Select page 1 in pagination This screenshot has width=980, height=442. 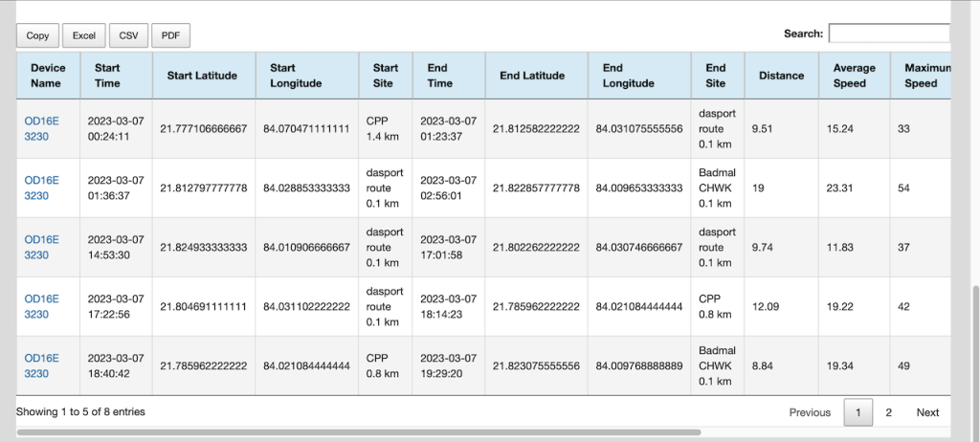[x=857, y=412]
